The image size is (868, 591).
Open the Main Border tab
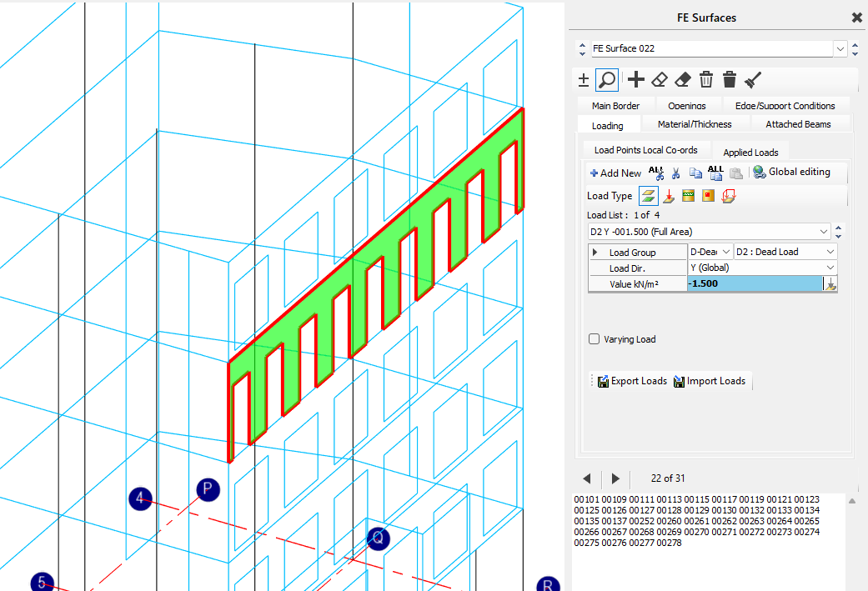tap(615, 106)
